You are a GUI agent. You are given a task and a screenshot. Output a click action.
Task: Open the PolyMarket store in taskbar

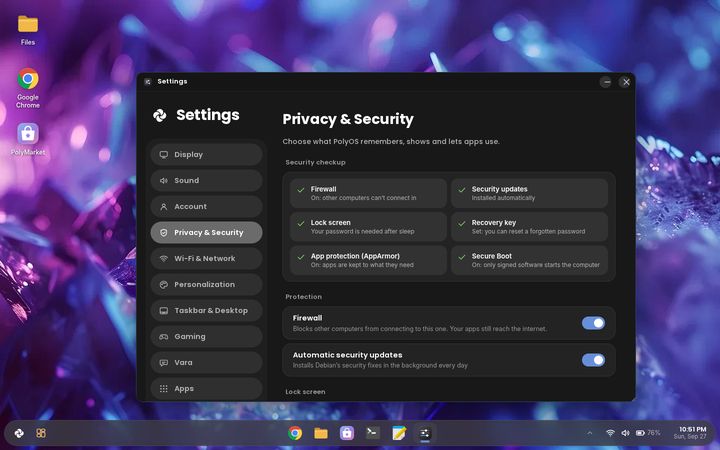pos(347,433)
